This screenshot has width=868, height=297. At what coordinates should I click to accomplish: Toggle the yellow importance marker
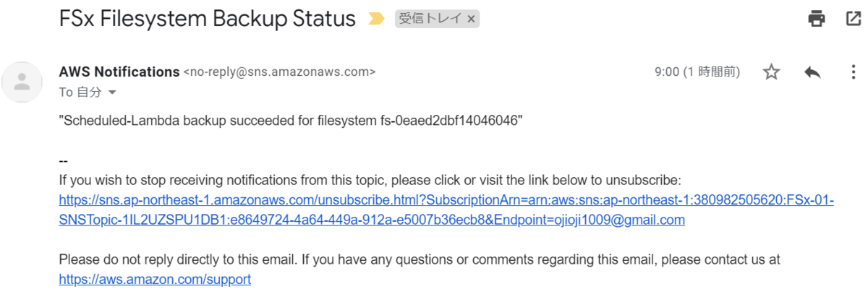(x=376, y=20)
